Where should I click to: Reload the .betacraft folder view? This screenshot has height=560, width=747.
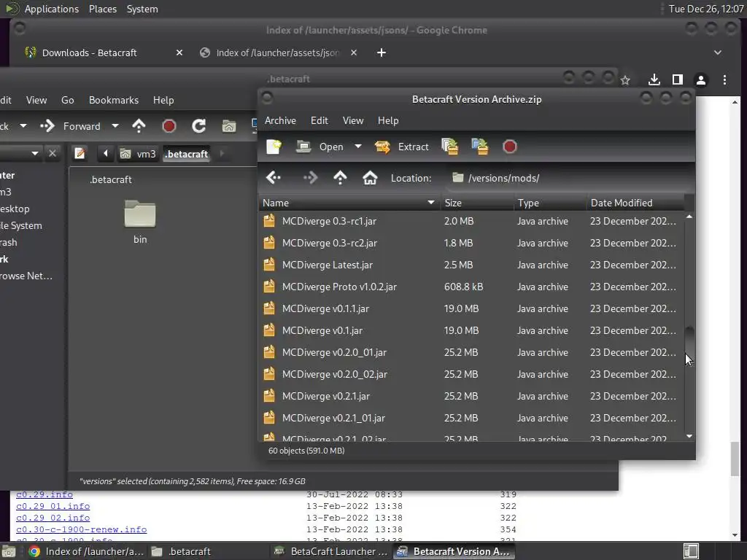point(198,126)
